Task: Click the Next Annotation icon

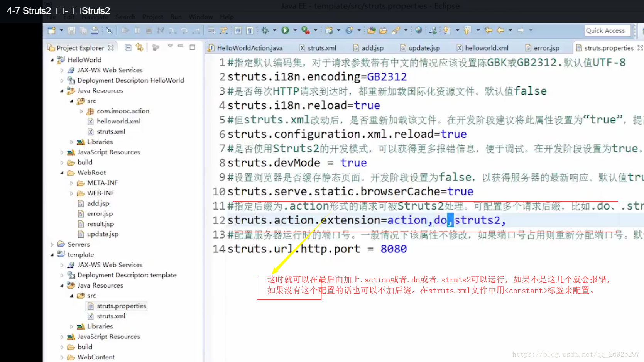Action: point(446,30)
